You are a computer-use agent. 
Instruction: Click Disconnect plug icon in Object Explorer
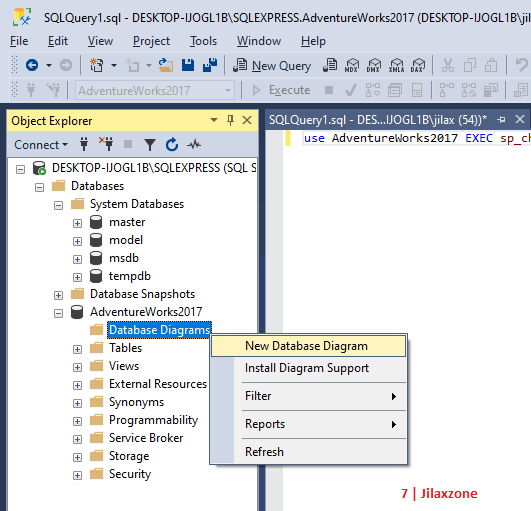[x=106, y=144]
